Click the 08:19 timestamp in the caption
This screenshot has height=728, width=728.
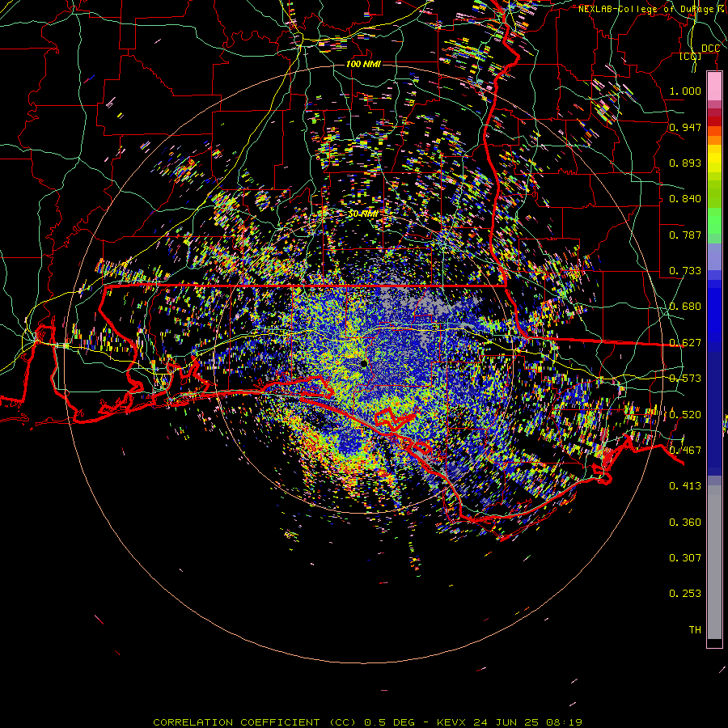click(x=564, y=722)
